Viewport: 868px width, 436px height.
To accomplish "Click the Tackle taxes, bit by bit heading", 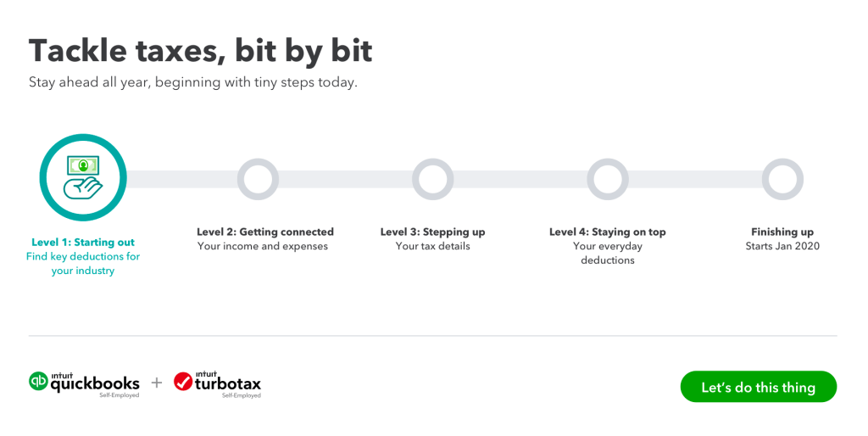I will (200, 51).
